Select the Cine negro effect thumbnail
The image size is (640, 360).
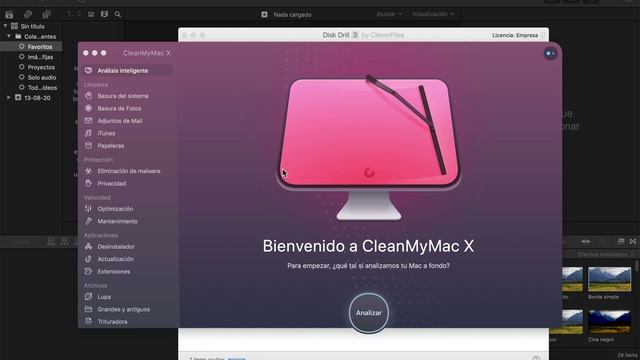tap(609, 322)
